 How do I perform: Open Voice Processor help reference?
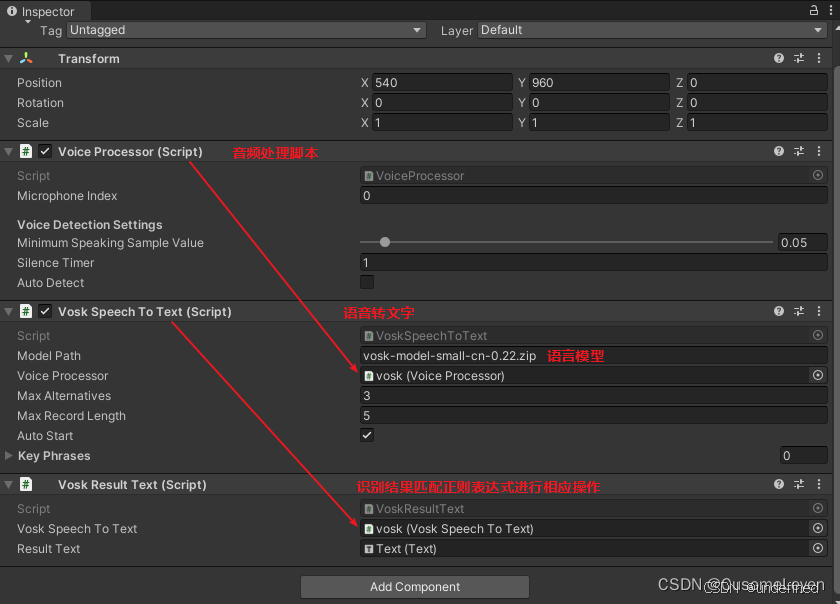[779, 152]
